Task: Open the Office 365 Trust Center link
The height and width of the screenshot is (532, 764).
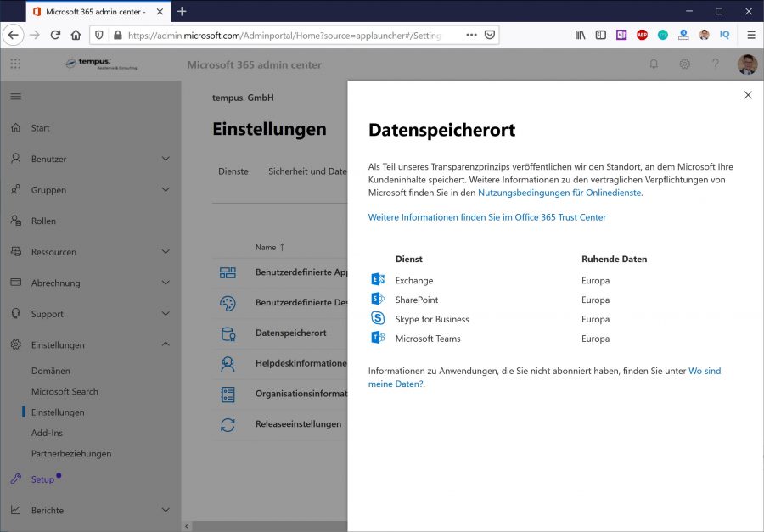Action: (486, 217)
